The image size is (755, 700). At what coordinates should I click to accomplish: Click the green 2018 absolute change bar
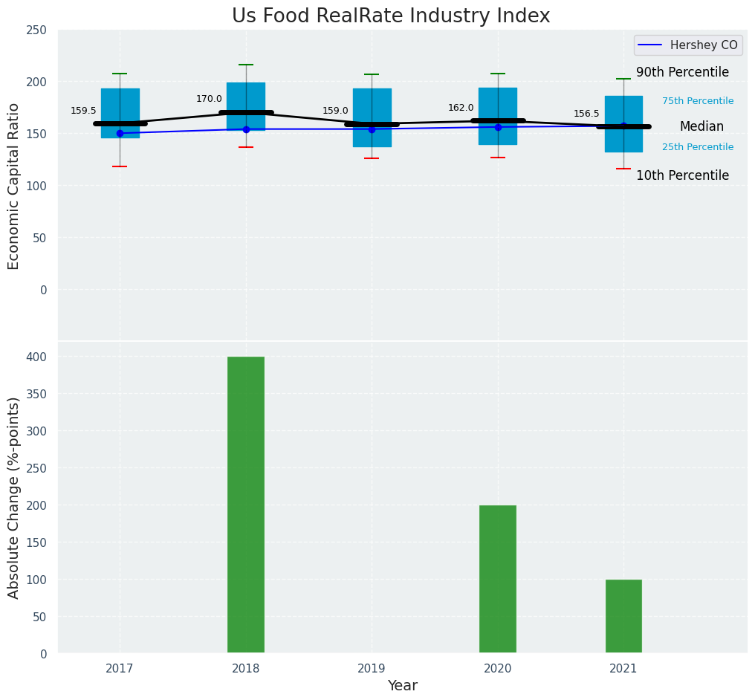coord(246,505)
